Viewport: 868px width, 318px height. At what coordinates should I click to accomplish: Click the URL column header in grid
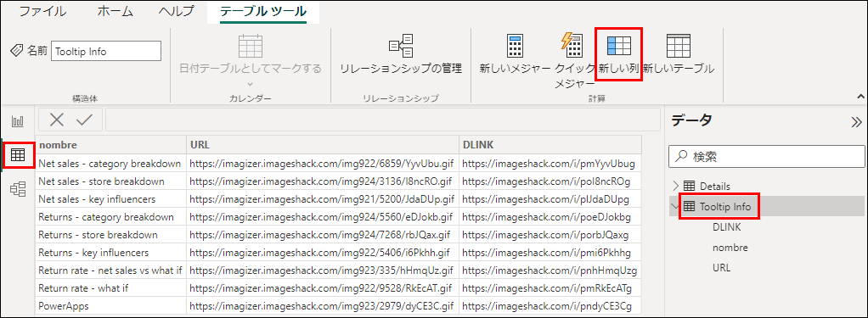coord(322,145)
